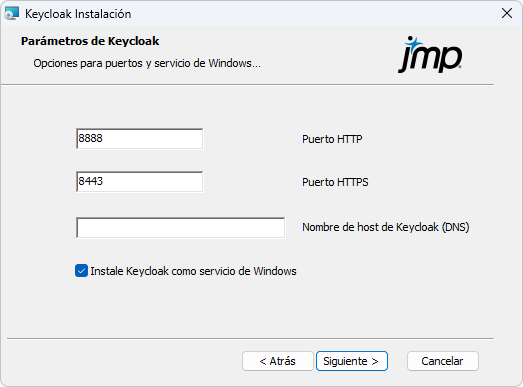This screenshot has width=523, height=387.
Task: Click the Puerto HTTP field showing 8888
Action: (139, 138)
